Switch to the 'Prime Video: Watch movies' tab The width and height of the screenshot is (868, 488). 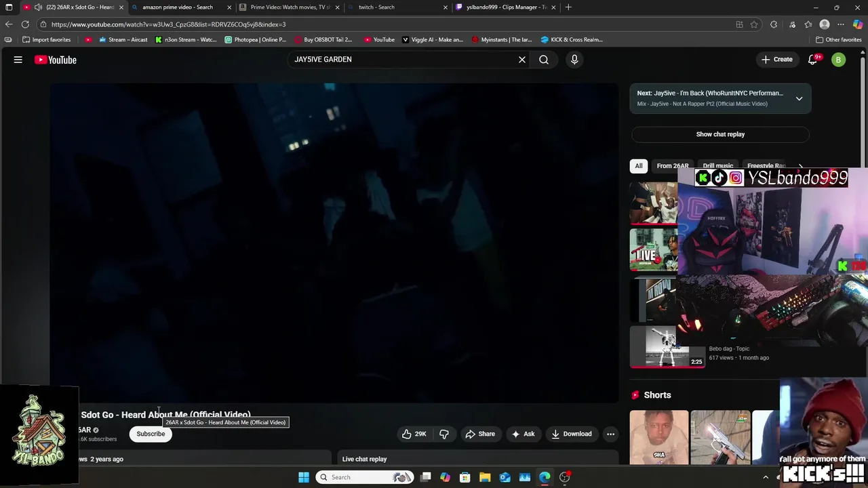[290, 7]
